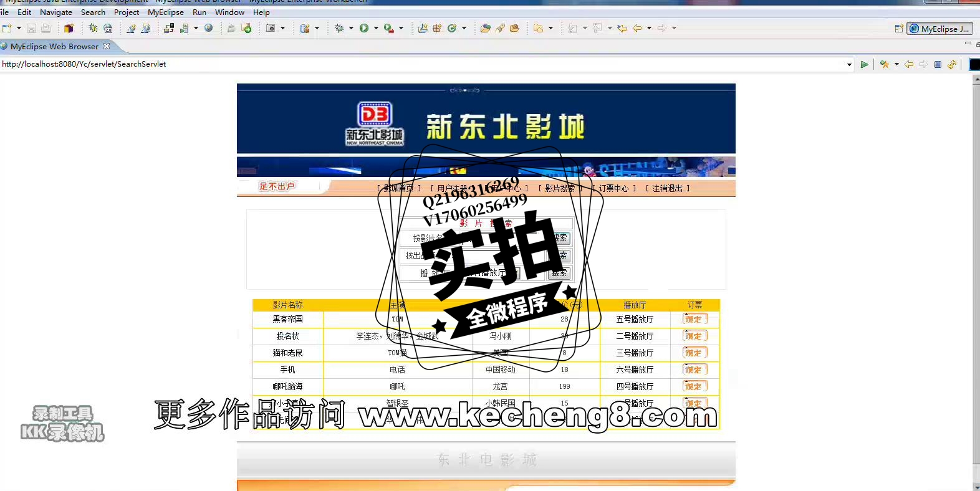Click the 龙宫 table cell

coord(501,386)
